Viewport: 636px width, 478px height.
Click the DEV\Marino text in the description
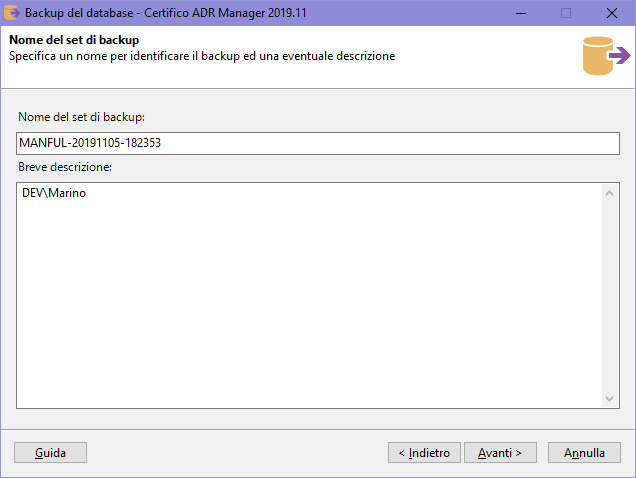point(54,194)
